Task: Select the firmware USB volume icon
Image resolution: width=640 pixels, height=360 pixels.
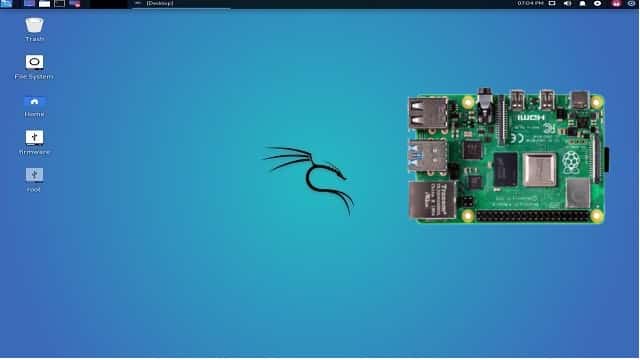Action: click(34, 143)
